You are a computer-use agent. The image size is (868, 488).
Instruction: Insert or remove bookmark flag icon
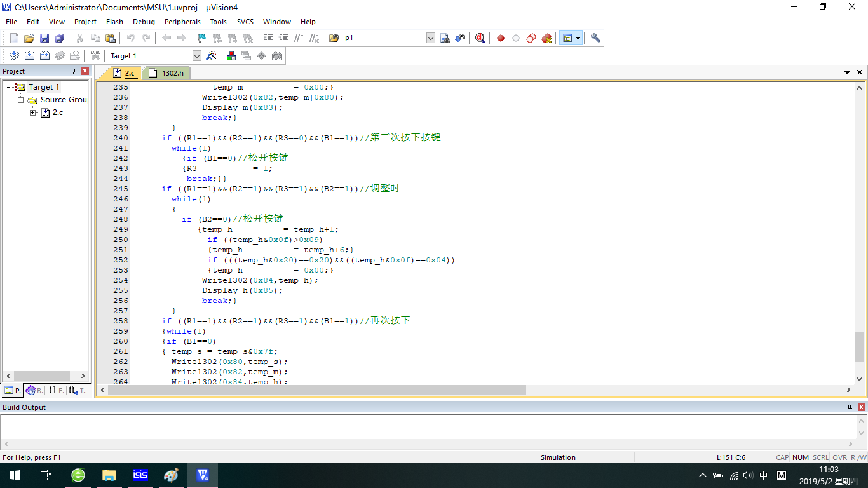pyautogui.click(x=201, y=38)
